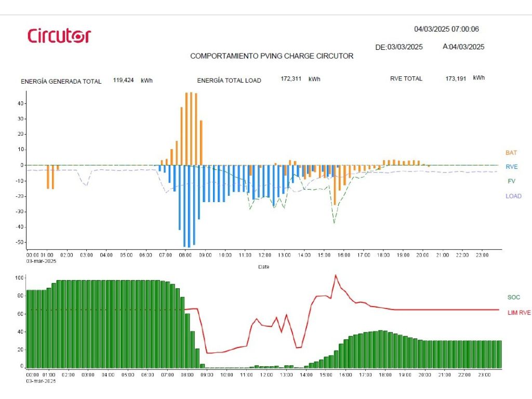
Task: Select the 173,191 RVE total value
Action: coord(457,78)
